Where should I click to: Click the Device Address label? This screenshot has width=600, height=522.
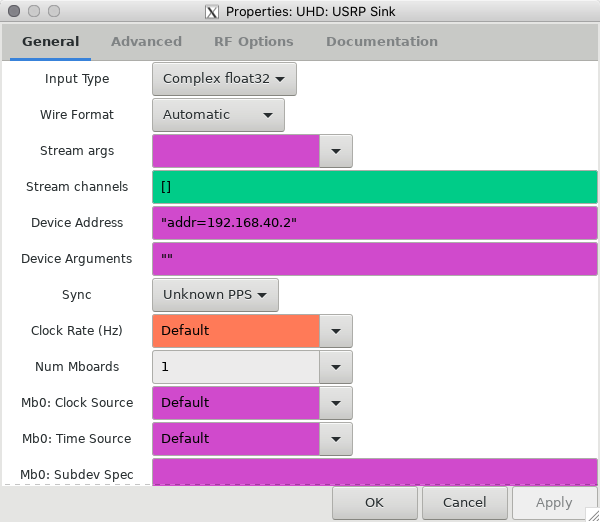click(x=77, y=222)
